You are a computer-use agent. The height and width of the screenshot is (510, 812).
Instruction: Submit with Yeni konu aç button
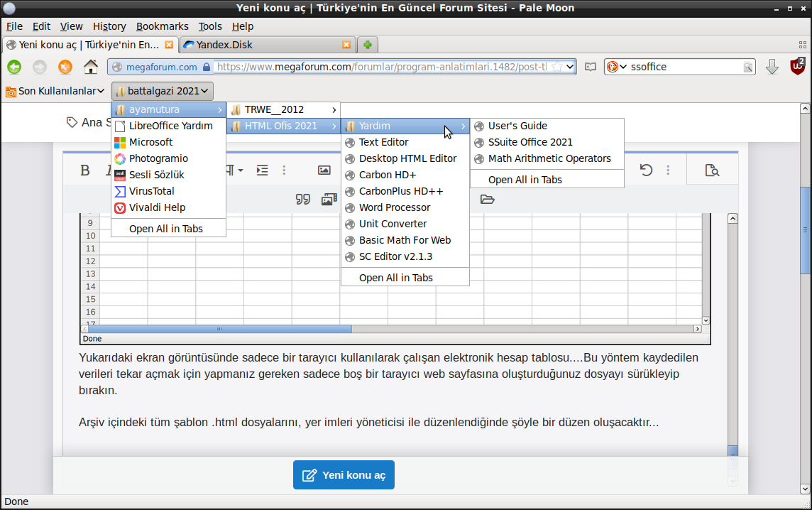click(344, 474)
